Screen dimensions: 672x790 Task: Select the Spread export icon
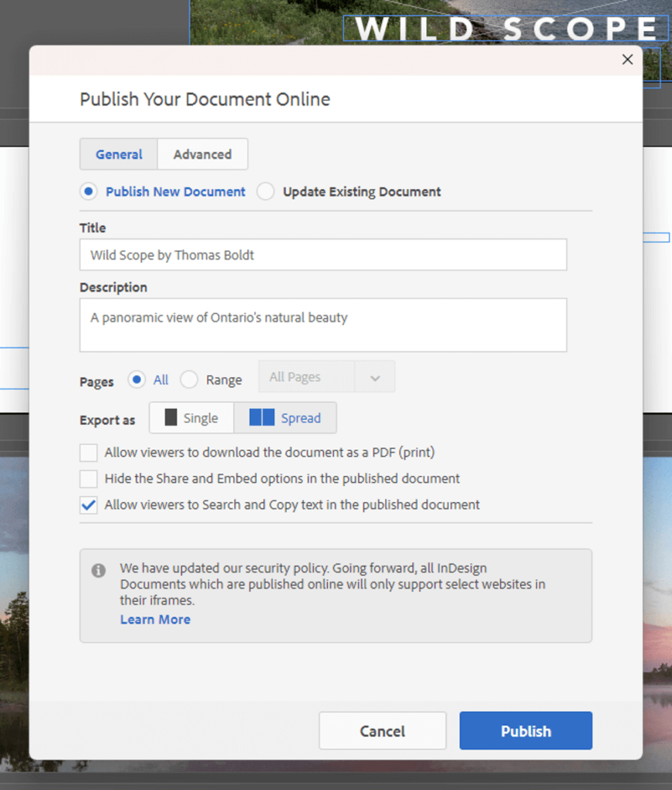[x=262, y=417]
